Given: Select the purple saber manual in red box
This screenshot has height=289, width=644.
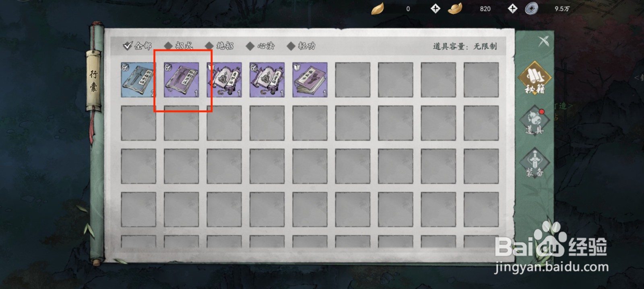Looking at the screenshot, I should coord(181,80).
